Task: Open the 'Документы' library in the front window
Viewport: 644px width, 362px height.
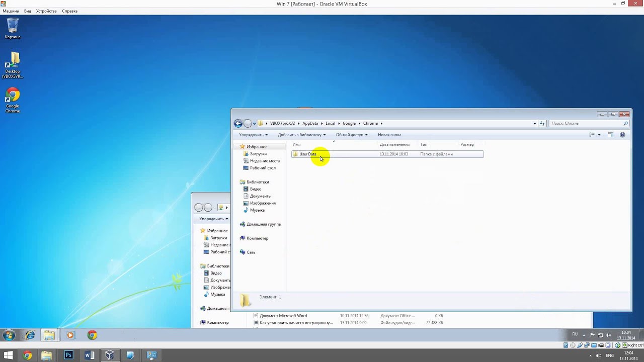Action: (261, 196)
